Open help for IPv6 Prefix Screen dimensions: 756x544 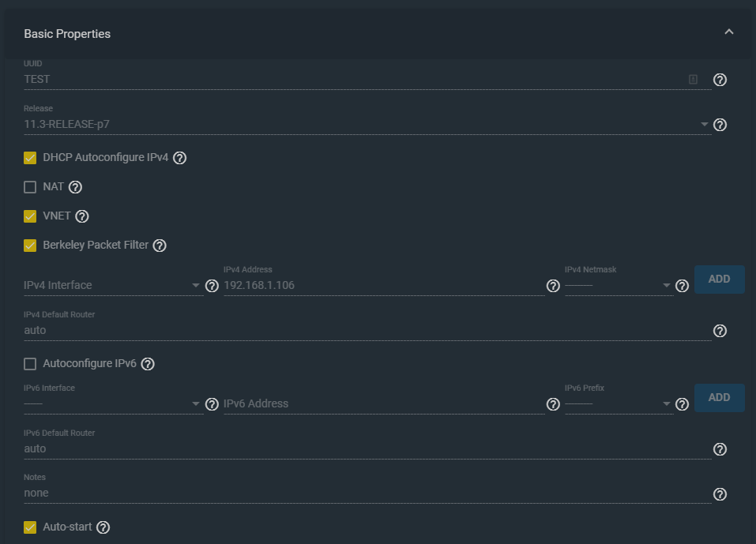(x=682, y=404)
